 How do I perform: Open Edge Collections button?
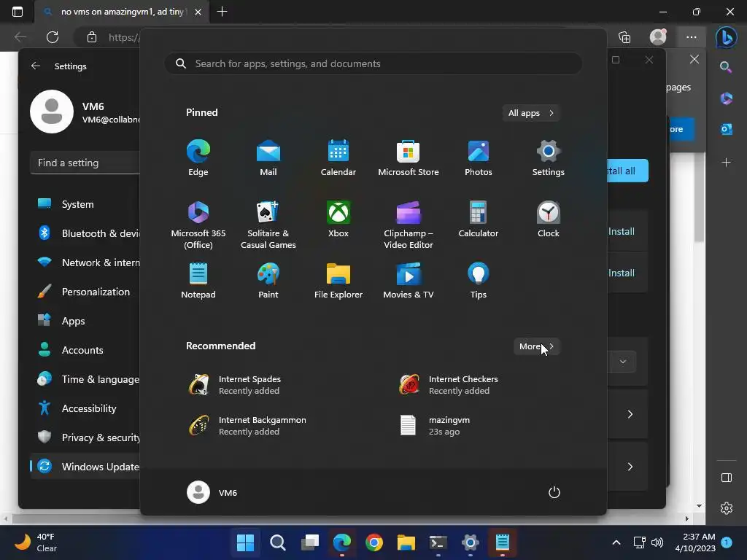(624, 37)
